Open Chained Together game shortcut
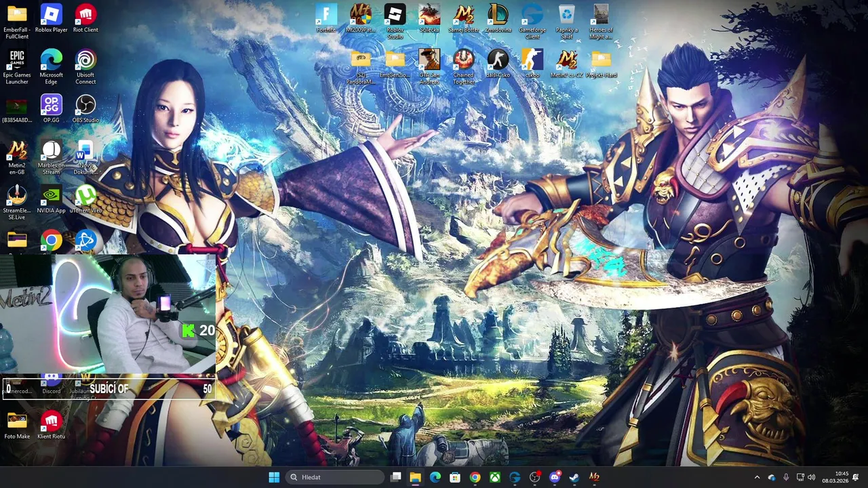 (x=464, y=66)
